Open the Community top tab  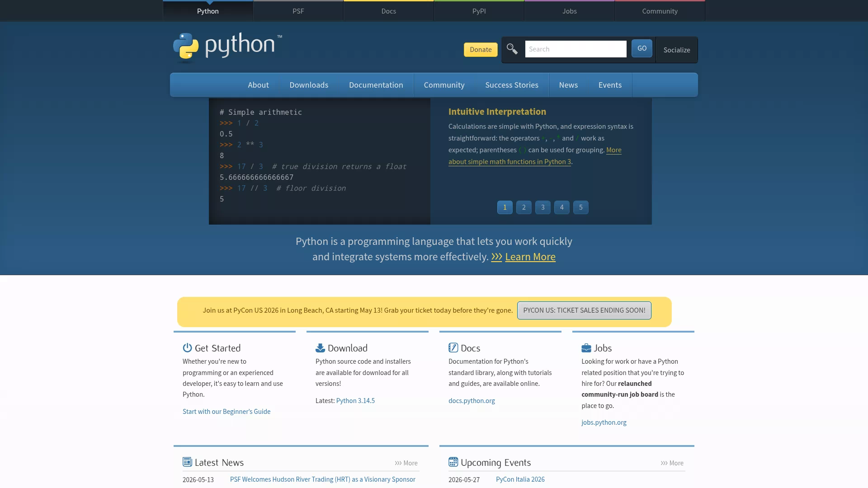pyautogui.click(x=660, y=11)
